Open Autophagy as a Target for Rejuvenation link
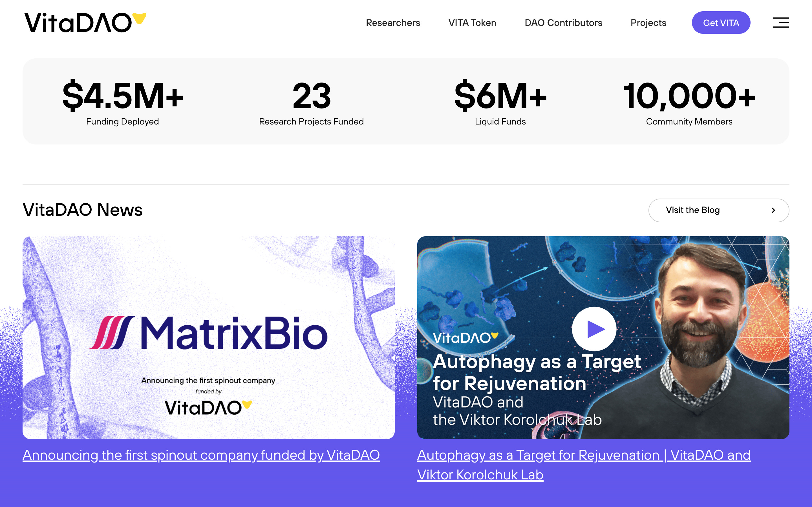Viewport: 812px width, 507px height. [584, 465]
